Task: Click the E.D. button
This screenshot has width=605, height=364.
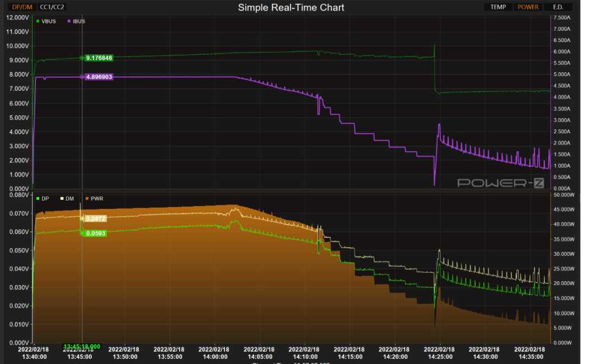Action: [557, 7]
